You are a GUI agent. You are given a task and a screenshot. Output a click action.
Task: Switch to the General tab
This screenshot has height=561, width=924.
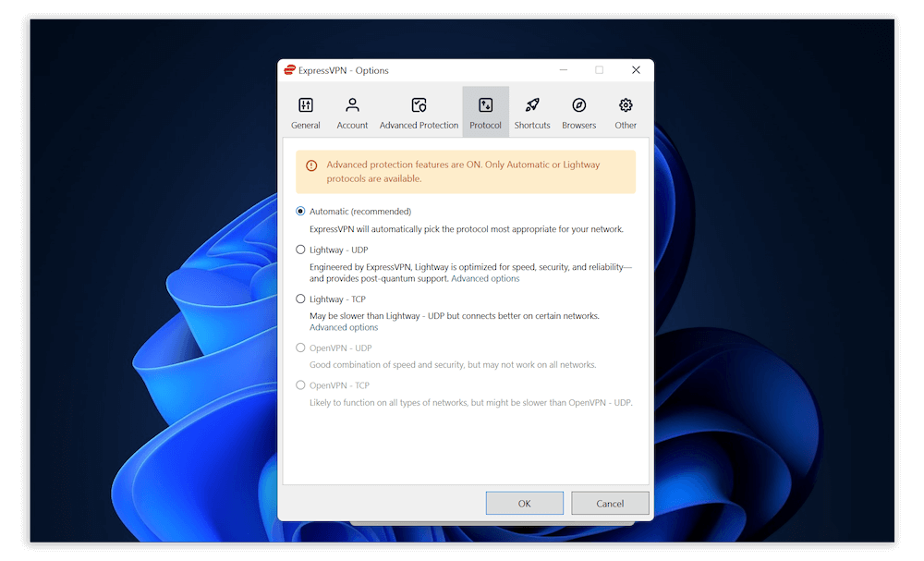[x=305, y=111]
